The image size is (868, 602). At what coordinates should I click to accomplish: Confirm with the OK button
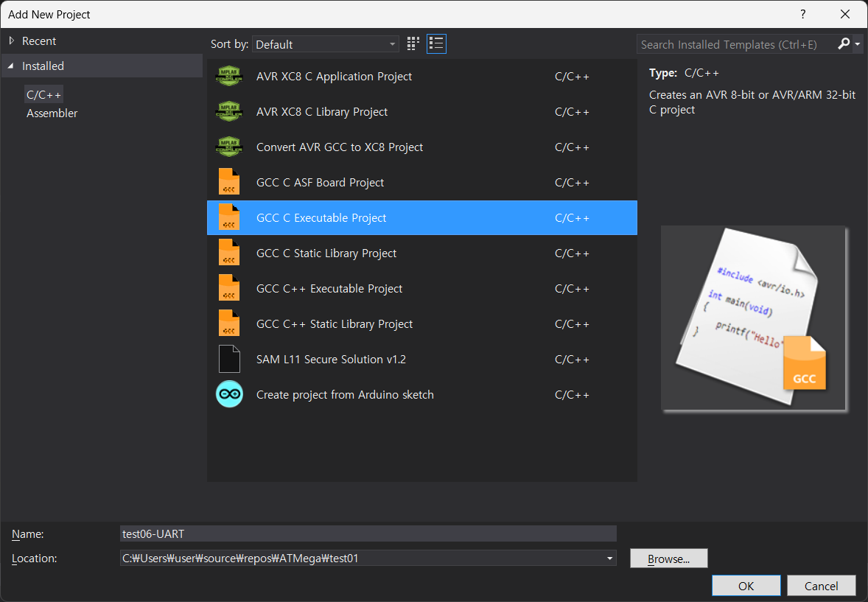[x=746, y=586]
